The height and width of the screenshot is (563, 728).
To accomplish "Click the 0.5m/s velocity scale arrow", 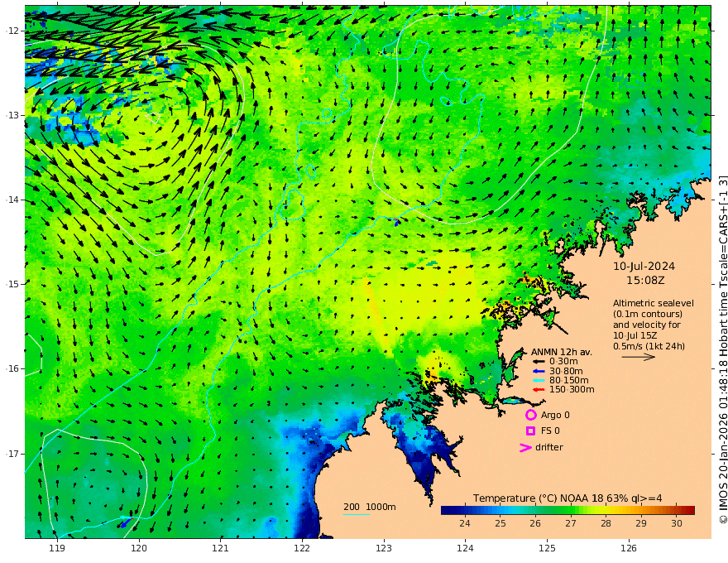I will coord(639,357).
